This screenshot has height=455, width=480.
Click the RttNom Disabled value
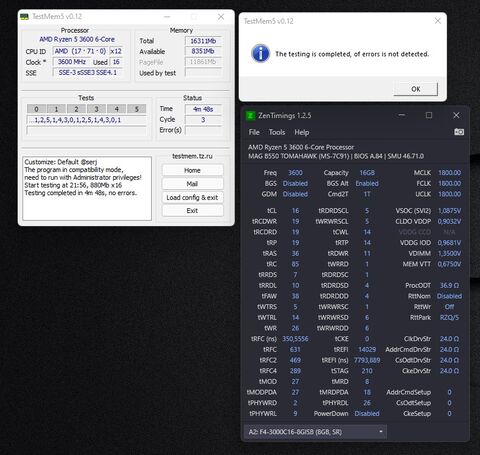point(449,296)
